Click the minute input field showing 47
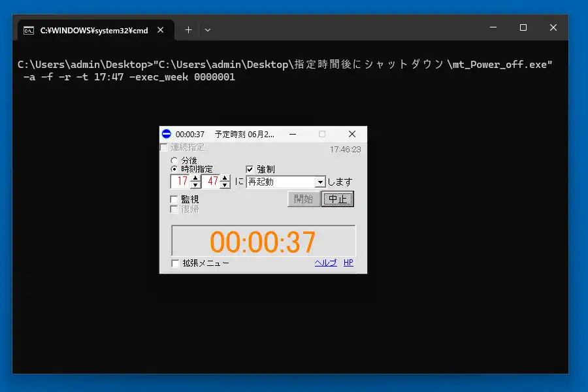Image resolution: width=588 pixels, height=392 pixels. pos(211,182)
